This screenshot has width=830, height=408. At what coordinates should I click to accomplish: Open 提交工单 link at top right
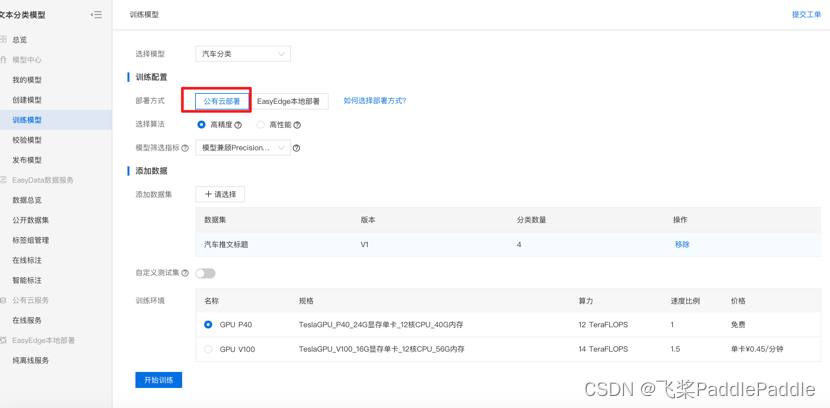pos(807,15)
